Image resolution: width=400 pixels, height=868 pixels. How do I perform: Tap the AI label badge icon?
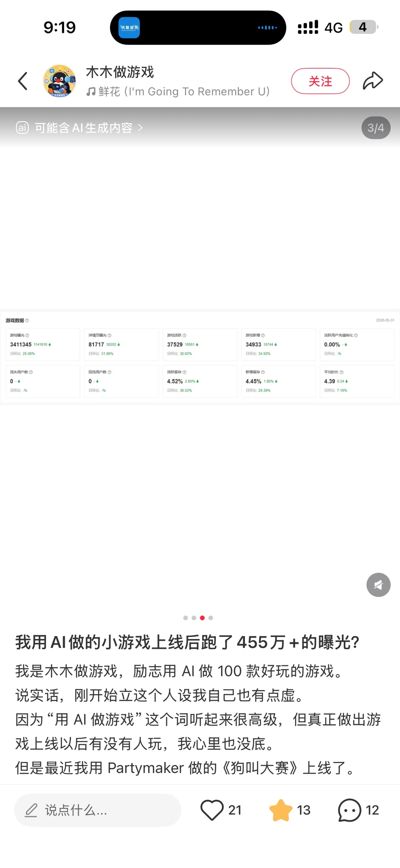point(22,128)
